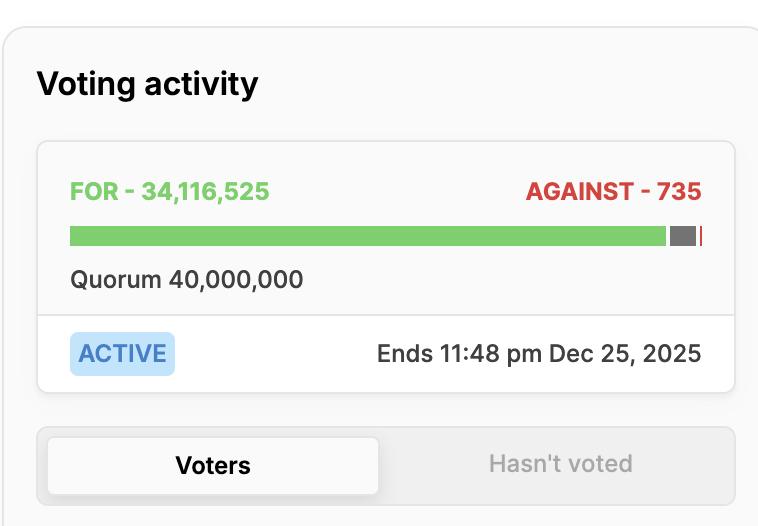Click the word Ends in status row
The width and height of the screenshot is (758, 526).
pos(404,354)
